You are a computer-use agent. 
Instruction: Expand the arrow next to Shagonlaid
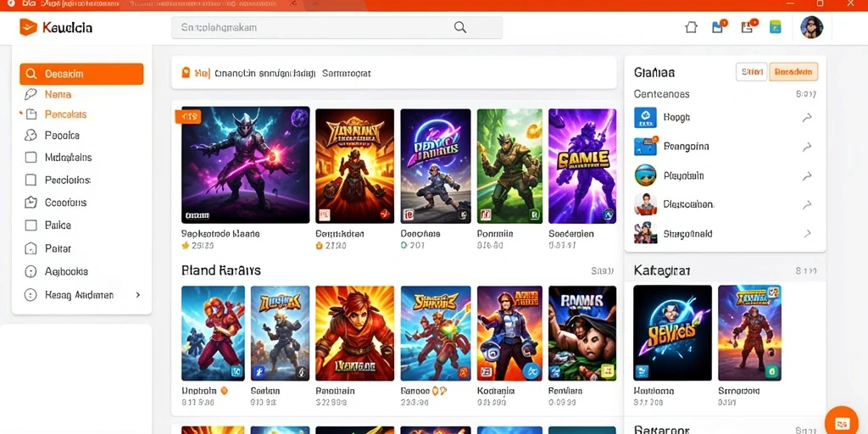coord(807,234)
